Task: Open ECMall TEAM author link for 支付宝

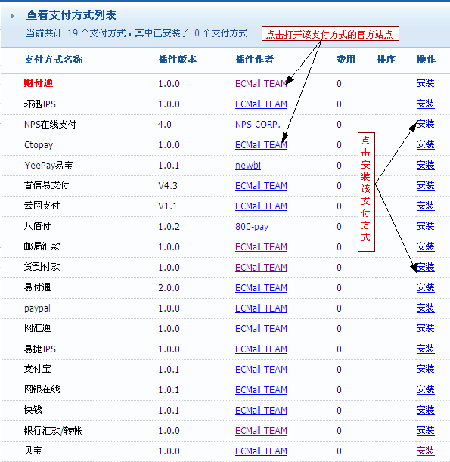Action: click(x=261, y=369)
